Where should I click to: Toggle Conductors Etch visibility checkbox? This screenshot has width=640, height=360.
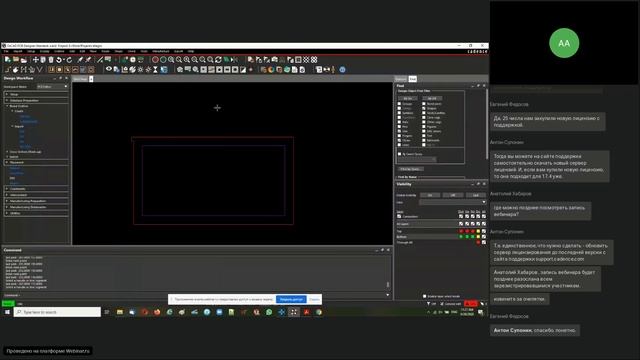click(461, 216)
